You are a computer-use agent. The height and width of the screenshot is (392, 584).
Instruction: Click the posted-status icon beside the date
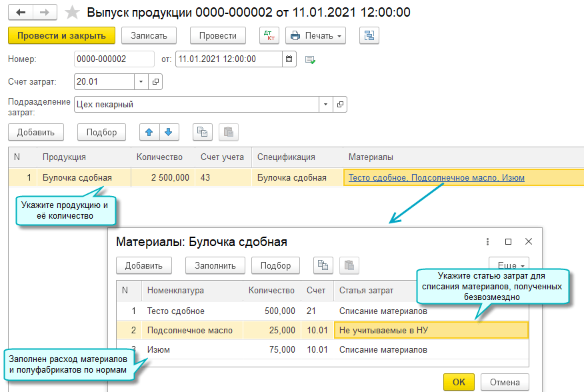(x=310, y=59)
